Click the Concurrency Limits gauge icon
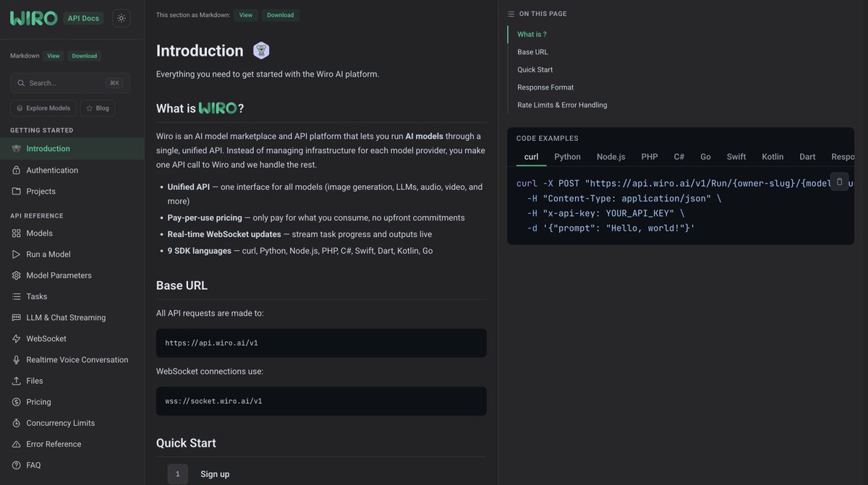The height and width of the screenshot is (485, 868). tap(17, 423)
